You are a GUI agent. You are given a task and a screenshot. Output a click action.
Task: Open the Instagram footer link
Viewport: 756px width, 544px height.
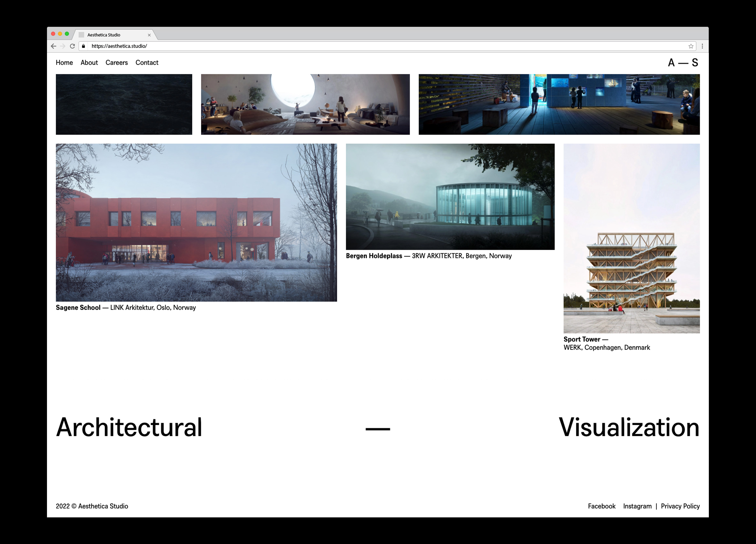(637, 506)
